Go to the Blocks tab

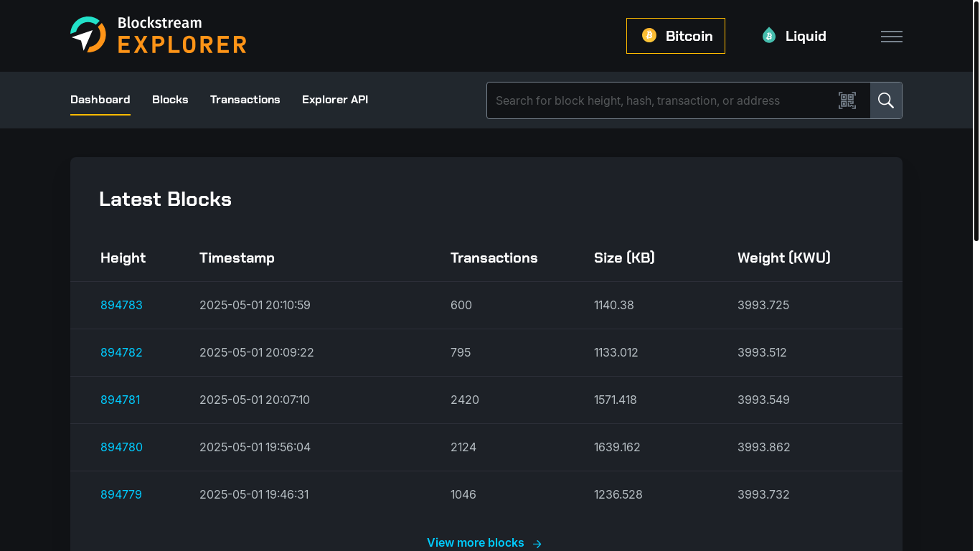coord(170,100)
